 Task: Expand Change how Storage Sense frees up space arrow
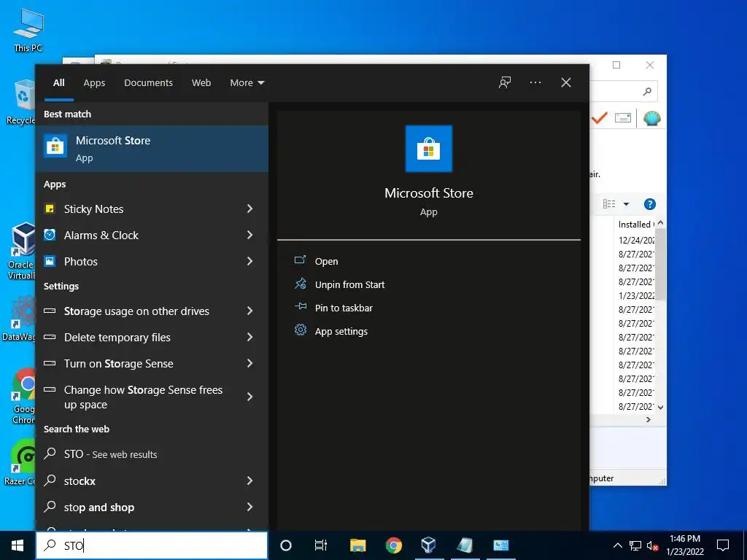click(x=249, y=397)
